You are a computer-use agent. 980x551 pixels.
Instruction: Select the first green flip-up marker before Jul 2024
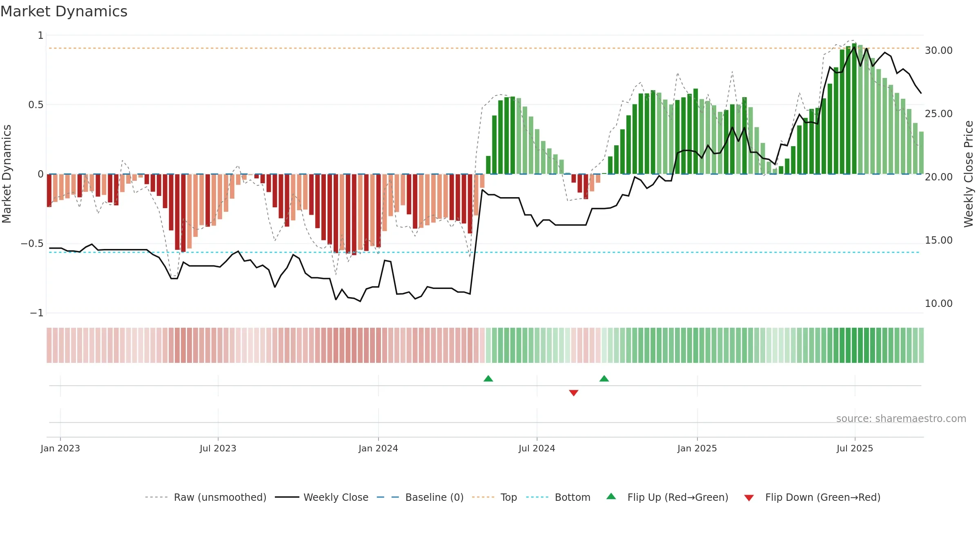[488, 378]
